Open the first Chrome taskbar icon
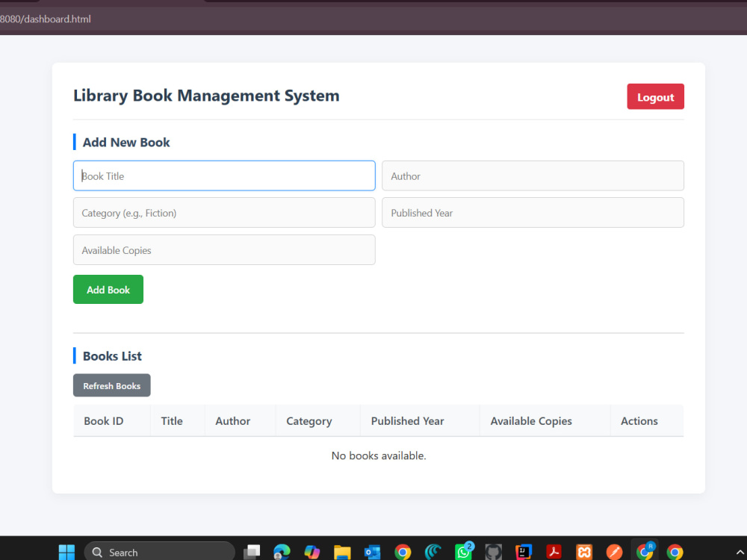Image resolution: width=747 pixels, height=560 pixels. [x=403, y=553]
